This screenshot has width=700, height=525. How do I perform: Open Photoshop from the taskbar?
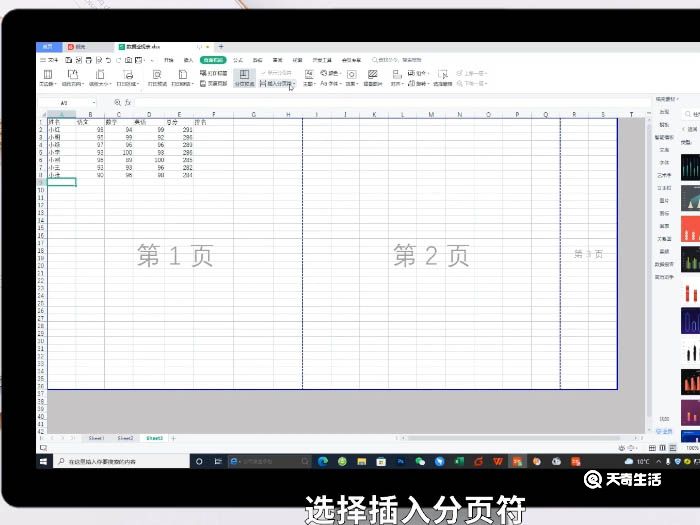400,462
